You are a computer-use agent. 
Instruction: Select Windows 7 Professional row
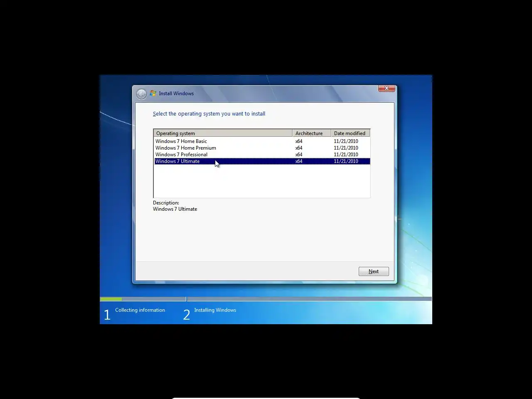(x=262, y=155)
